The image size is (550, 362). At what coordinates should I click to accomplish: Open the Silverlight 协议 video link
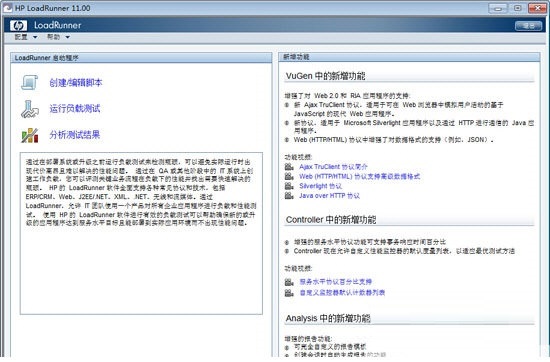pos(320,186)
